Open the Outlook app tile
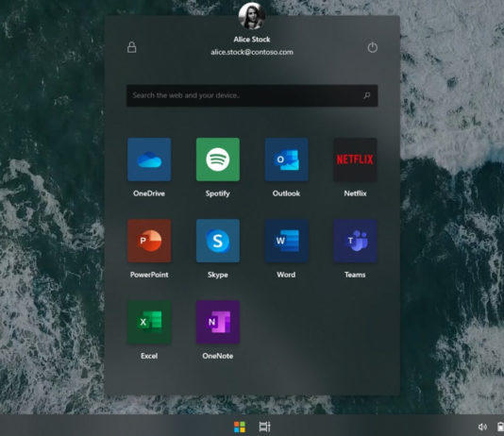Screen dimensions: 504x436 point(286,159)
